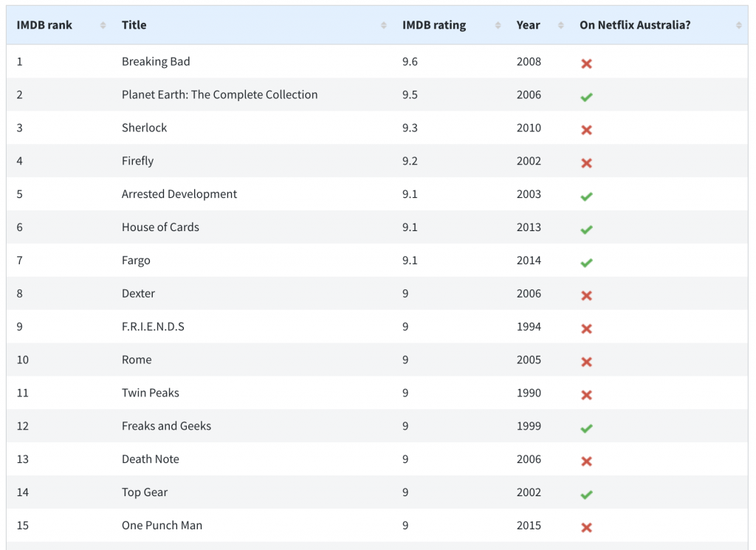Click the IMDB rating header label
The image size is (756, 550).
coord(434,25)
